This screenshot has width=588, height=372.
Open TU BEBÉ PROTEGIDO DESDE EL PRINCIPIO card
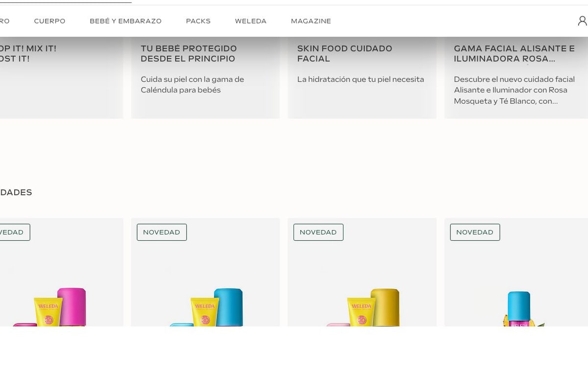click(205, 77)
